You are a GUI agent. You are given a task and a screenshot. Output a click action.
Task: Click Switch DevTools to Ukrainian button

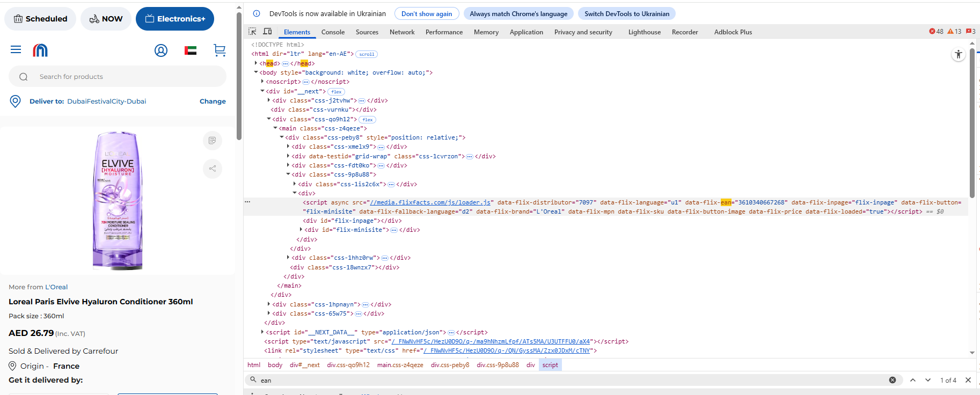[x=627, y=14]
